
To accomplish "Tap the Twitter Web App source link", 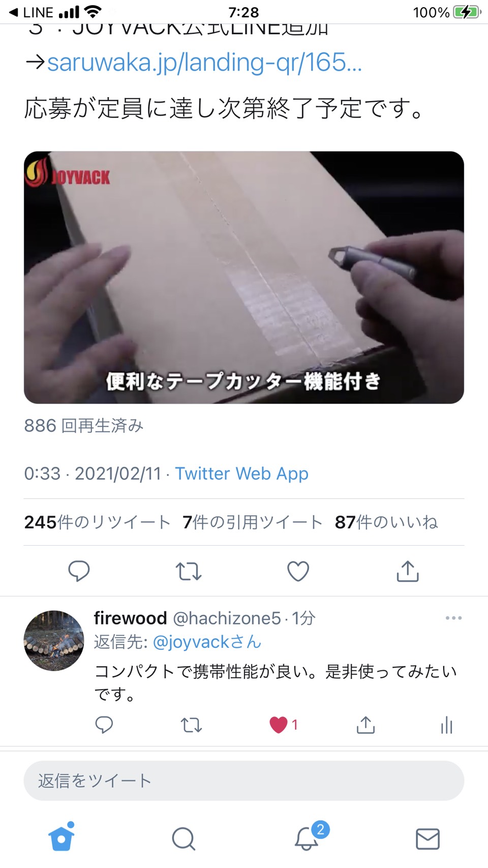I will click(241, 473).
